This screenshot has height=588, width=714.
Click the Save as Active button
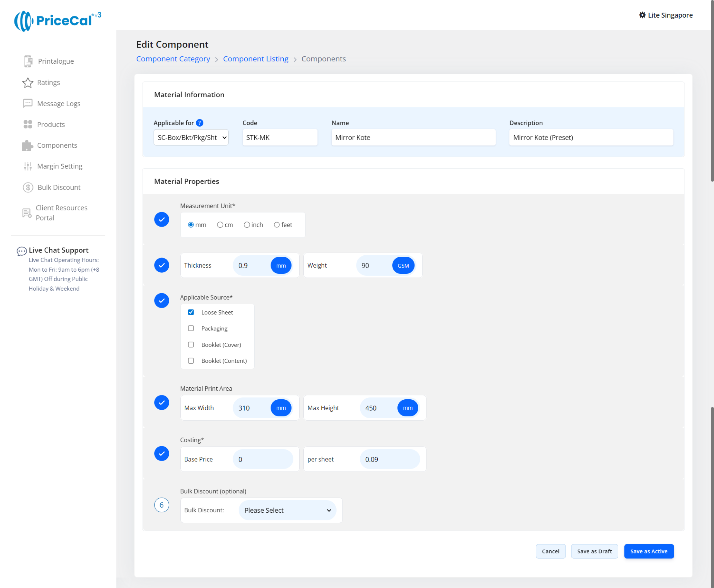[649, 551]
